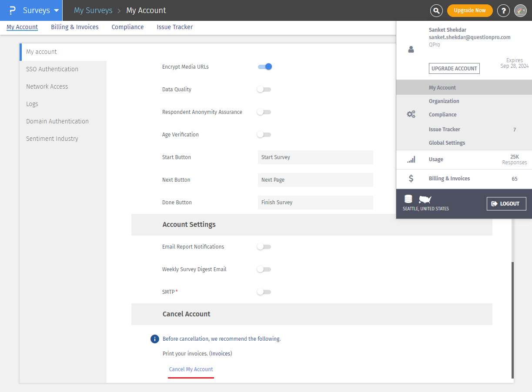The height and width of the screenshot is (392, 532).
Task: Select Organization in the profile menu
Action: pyautogui.click(x=444, y=101)
